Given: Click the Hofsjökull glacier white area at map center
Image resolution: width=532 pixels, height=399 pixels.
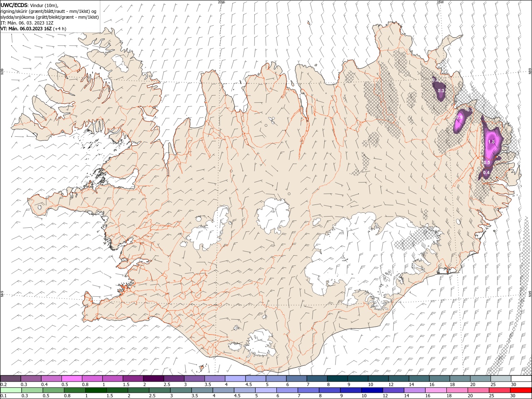Looking at the screenshot, I should (273, 215).
